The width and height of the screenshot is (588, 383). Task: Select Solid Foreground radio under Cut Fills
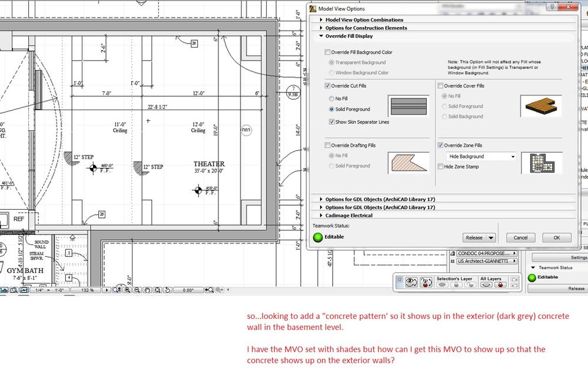tap(331, 109)
